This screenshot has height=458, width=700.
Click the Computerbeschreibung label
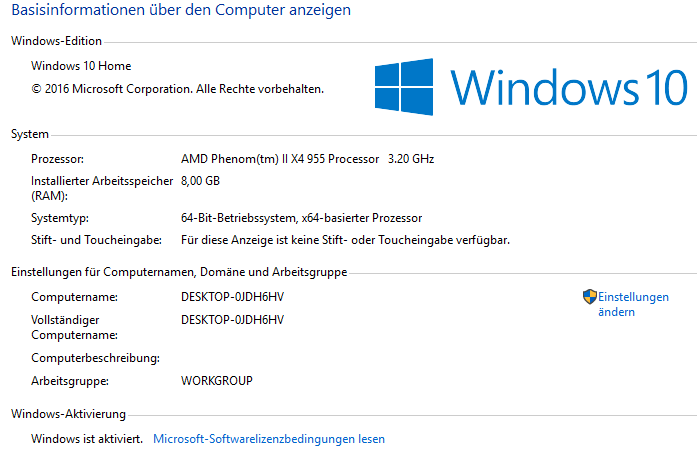coord(95,358)
